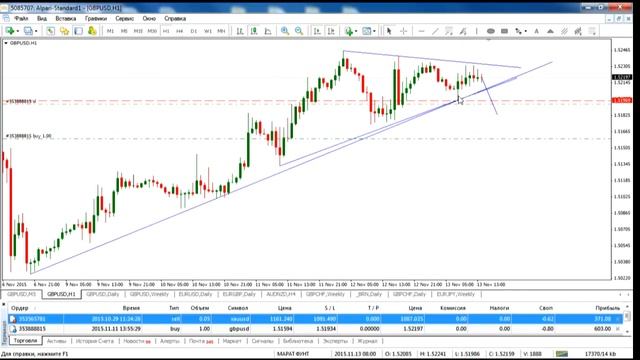Select the Cursor arrow tool

click(x=389, y=31)
